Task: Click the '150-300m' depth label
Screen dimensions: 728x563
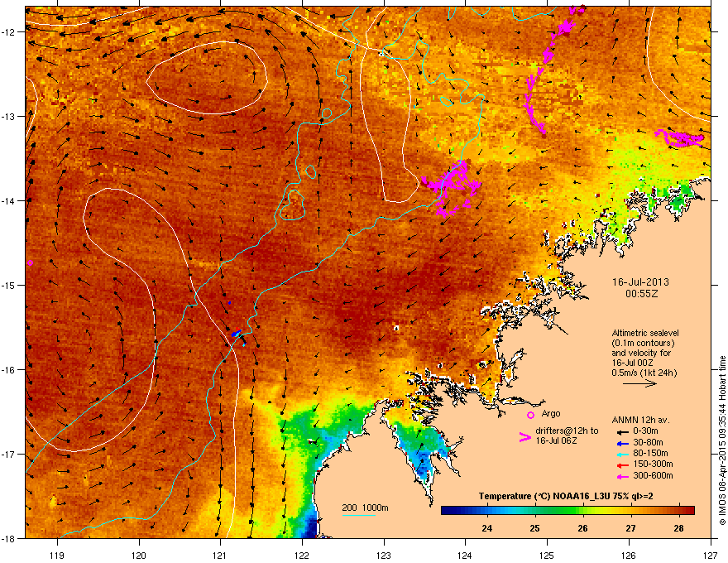Action: coord(653,464)
